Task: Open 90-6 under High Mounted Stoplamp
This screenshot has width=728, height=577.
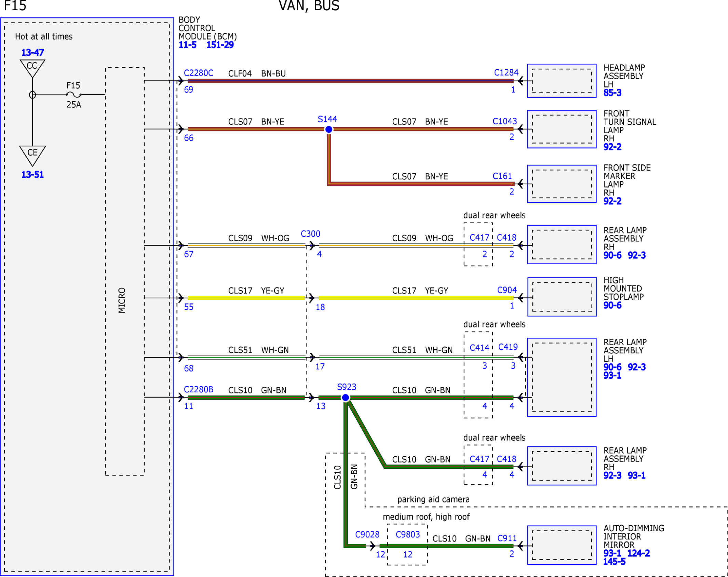Action: click(612, 305)
